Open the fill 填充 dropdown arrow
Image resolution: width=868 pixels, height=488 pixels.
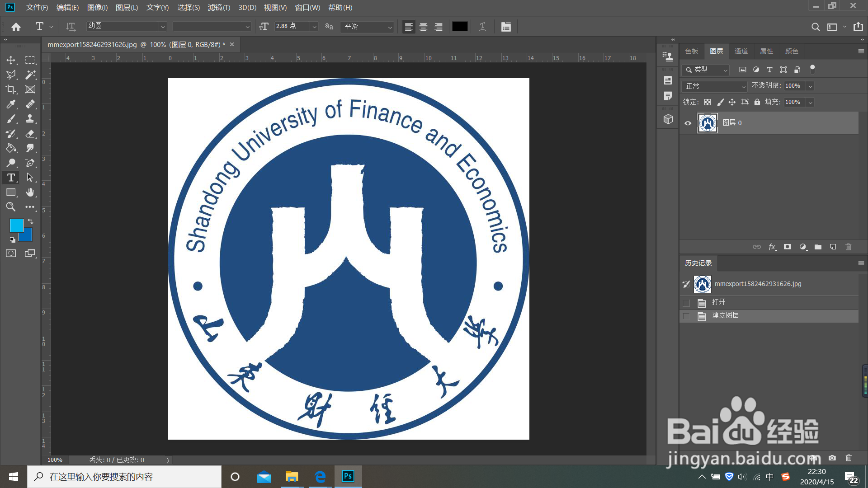[811, 103]
